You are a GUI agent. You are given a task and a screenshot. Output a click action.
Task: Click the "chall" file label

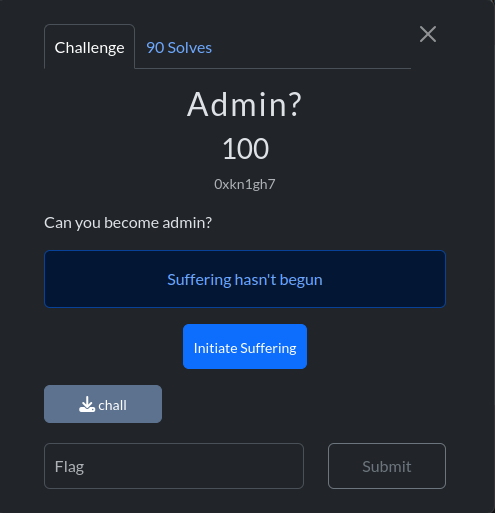coord(112,406)
